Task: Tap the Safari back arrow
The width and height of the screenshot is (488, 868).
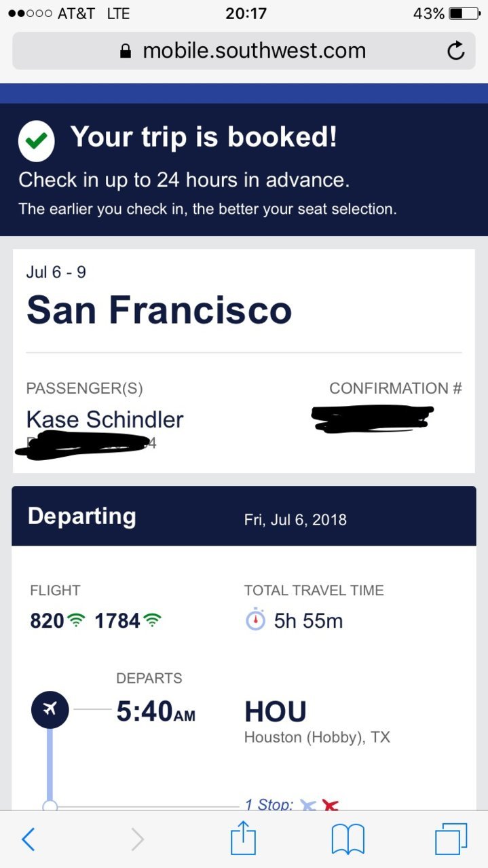Action: [x=28, y=839]
